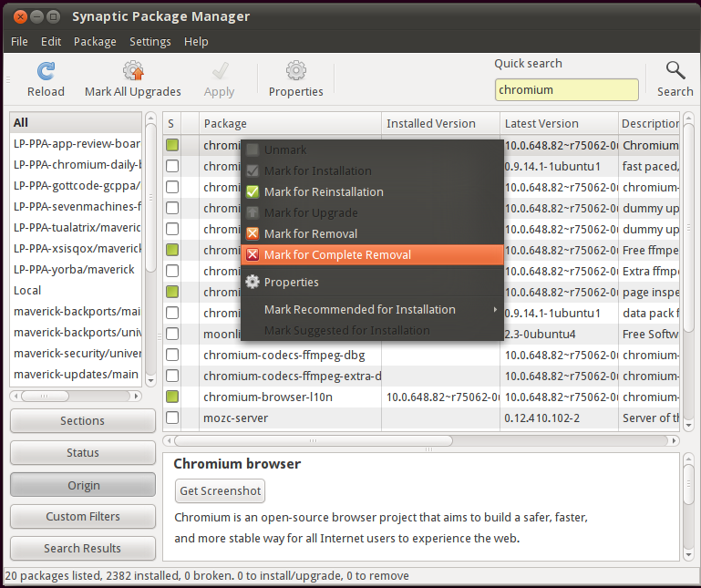This screenshot has height=588, width=701.
Task: Toggle status box for mozc-server
Action: [172, 418]
